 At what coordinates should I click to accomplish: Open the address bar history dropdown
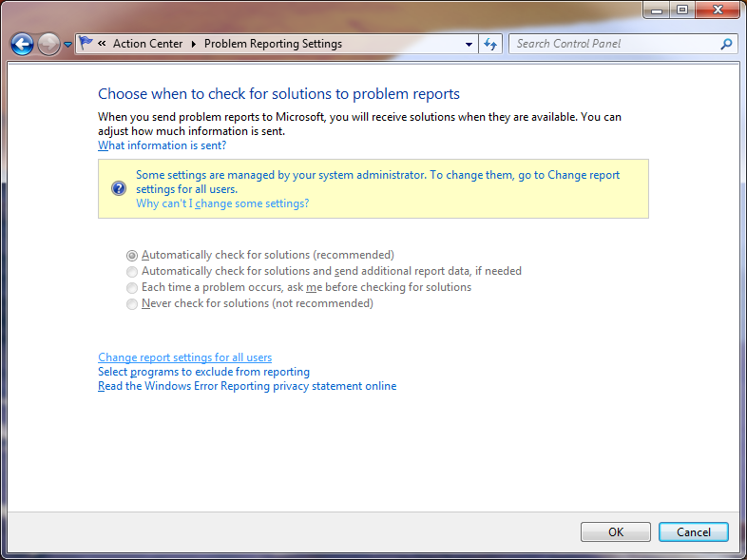click(x=469, y=45)
